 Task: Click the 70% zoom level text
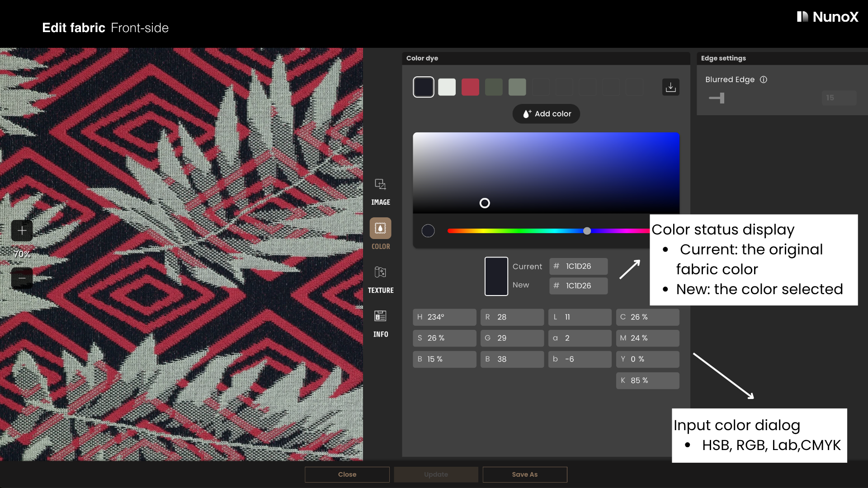22,254
